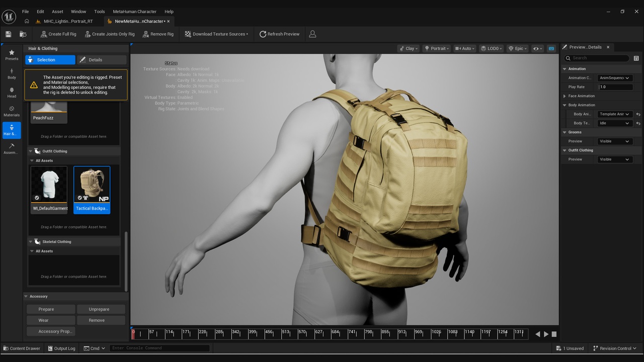Browse to asset in Content Browser icon

point(23,34)
